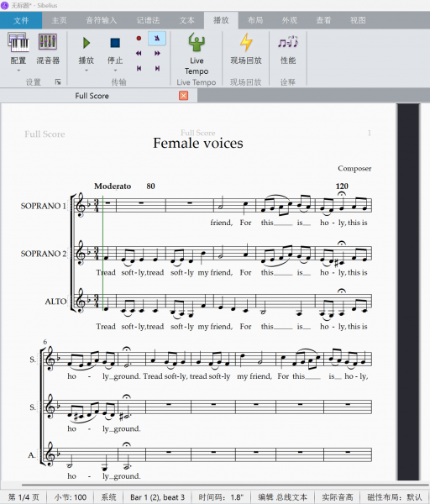The height and width of the screenshot is (504, 430).
Task: Select the 80 metronome marking
Action: 150,186
